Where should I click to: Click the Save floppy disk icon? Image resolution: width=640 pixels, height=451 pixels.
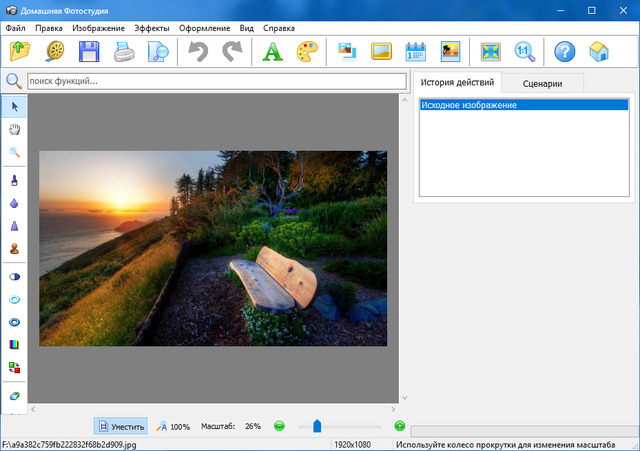[89, 52]
